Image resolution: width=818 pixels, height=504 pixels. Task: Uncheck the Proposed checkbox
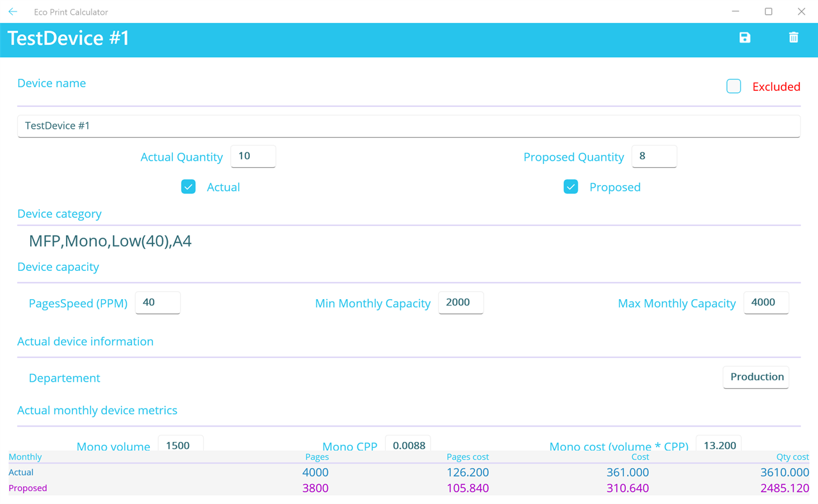coord(571,186)
